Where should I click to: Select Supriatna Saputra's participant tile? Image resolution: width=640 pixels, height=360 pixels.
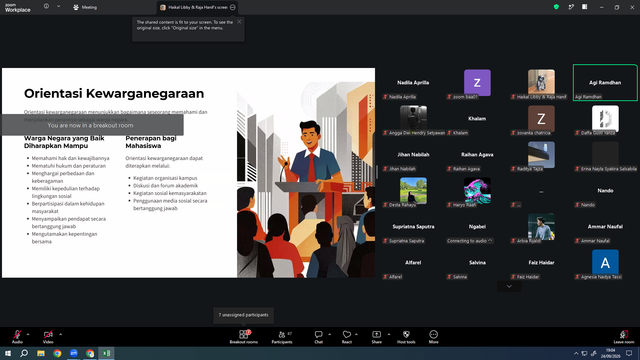click(413, 226)
